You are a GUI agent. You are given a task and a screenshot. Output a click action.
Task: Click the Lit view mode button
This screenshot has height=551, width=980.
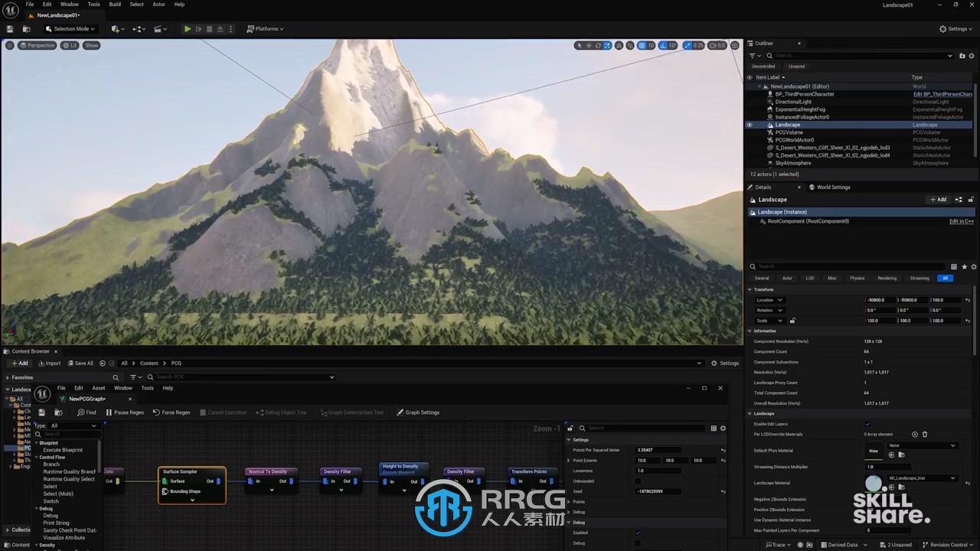70,45
